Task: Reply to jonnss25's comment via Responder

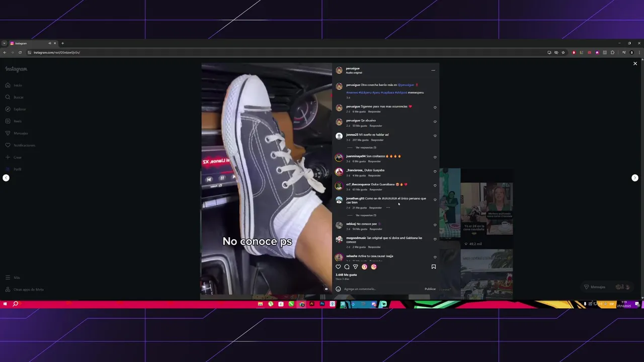Action: click(377, 140)
